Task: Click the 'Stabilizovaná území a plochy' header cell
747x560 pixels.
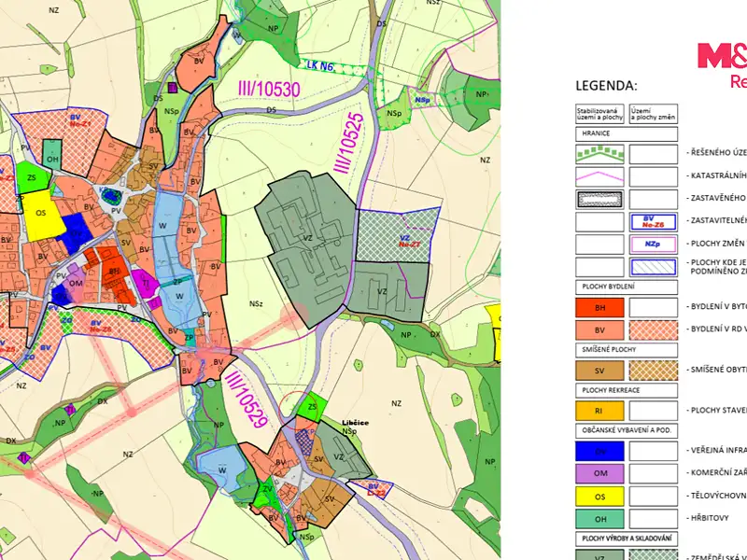Action: click(599, 114)
